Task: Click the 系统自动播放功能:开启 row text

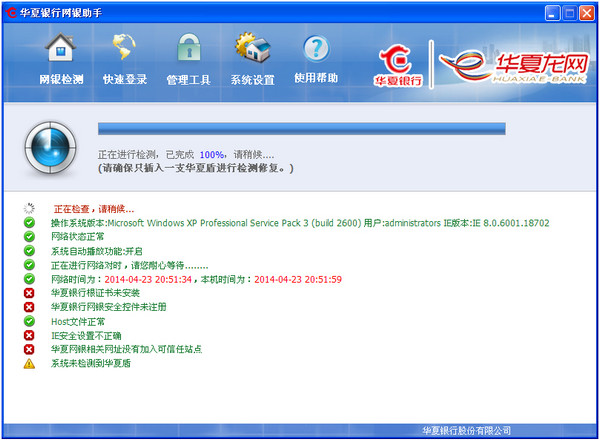Action: 97,251
